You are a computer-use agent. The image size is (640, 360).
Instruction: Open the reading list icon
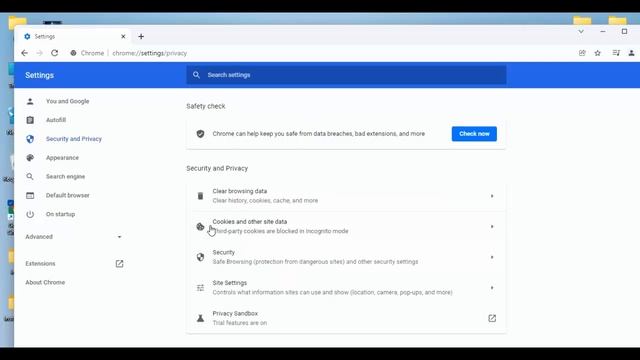point(616,53)
